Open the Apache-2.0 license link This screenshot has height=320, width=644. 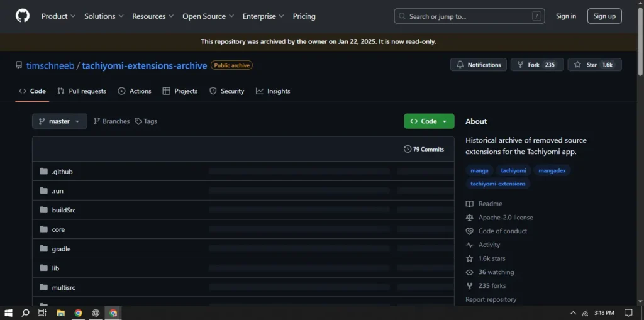click(505, 218)
